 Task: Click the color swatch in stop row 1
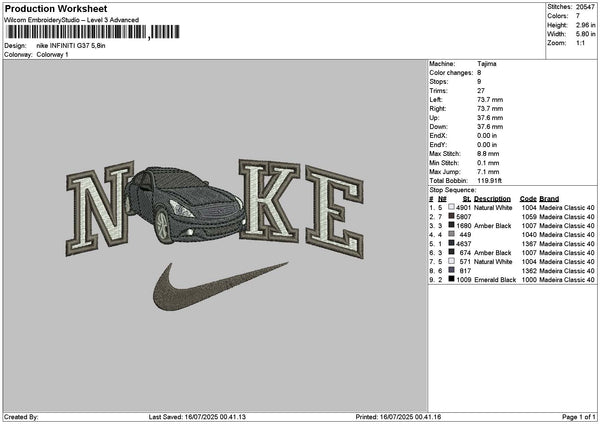452,207
